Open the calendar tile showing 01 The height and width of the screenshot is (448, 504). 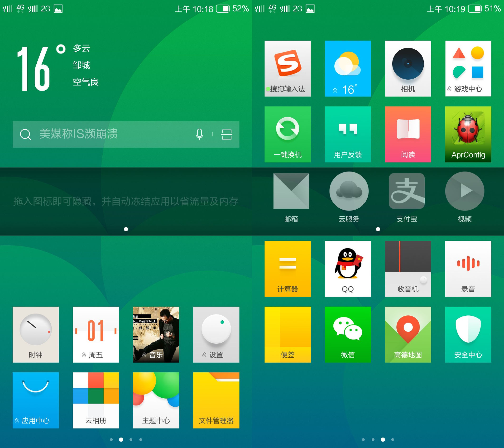pyautogui.click(x=96, y=334)
